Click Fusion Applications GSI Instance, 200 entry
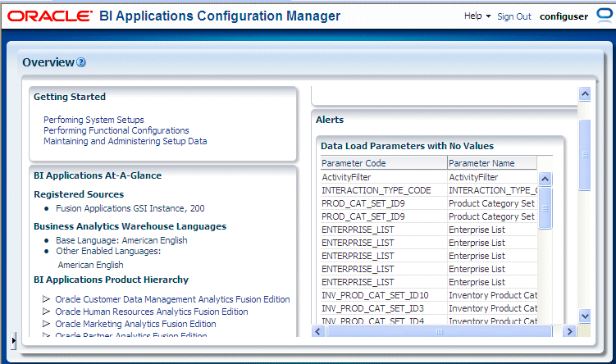 130,208
